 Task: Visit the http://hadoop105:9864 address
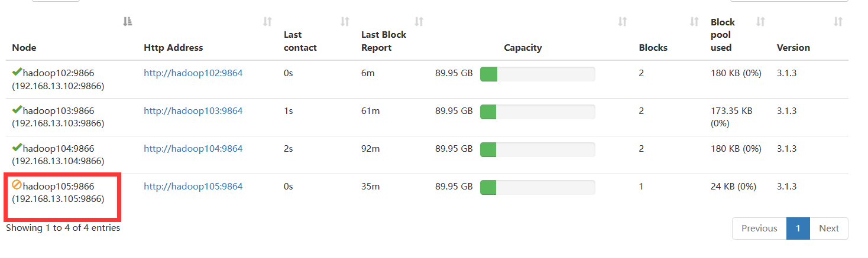coord(193,187)
